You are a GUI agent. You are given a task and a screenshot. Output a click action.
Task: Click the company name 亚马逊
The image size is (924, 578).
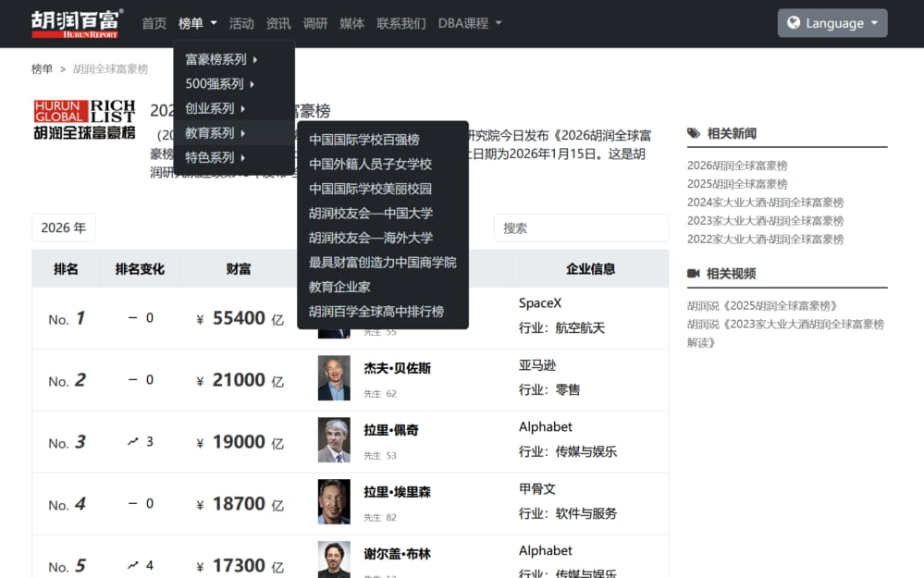coord(536,365)
